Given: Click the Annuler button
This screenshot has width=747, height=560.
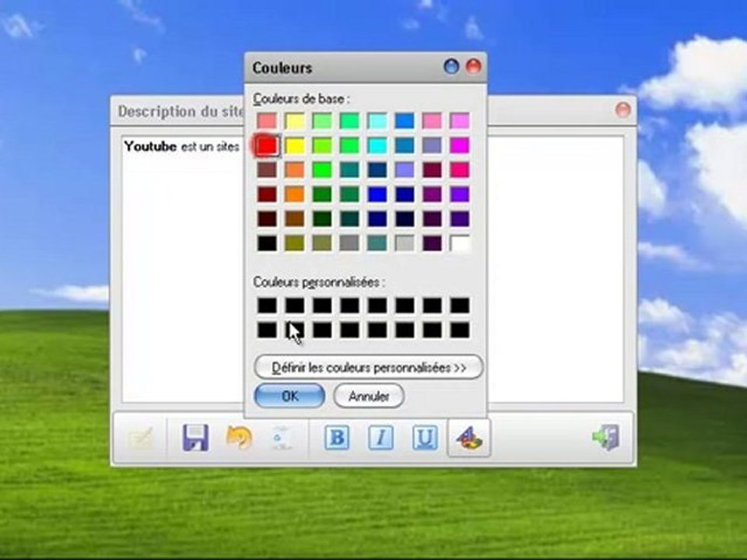Looking at the screenshot, I should pos(369,396).
